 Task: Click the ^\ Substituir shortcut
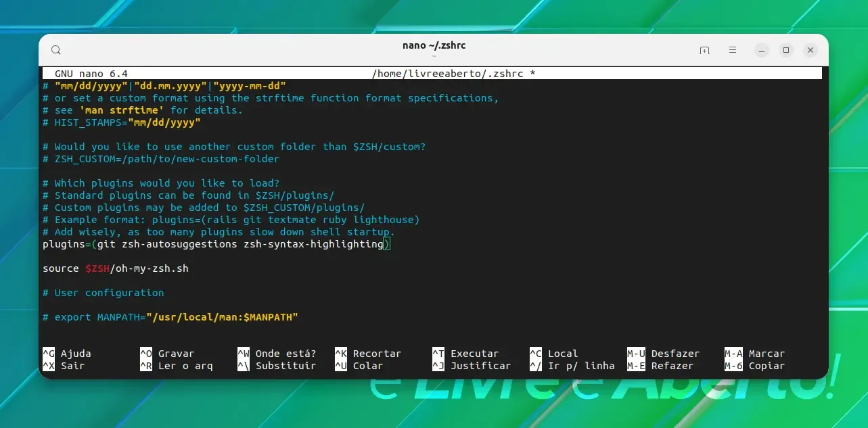(277, 366)
